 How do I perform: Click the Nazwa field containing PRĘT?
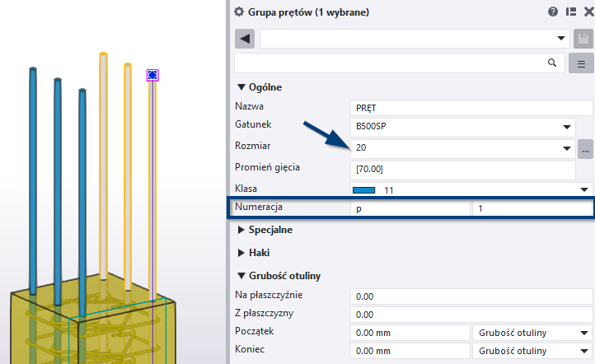pos(461,107)
